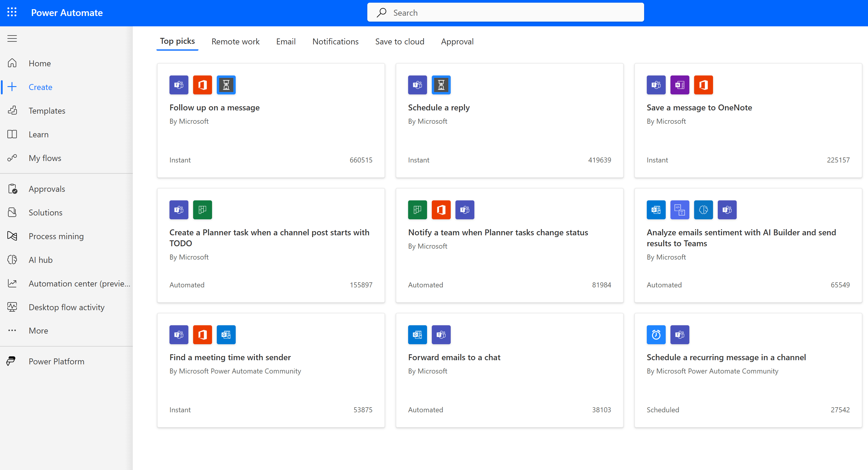The image size is (868, 470).
Task: Click the Process mining icon
Action: coord(12,236)
